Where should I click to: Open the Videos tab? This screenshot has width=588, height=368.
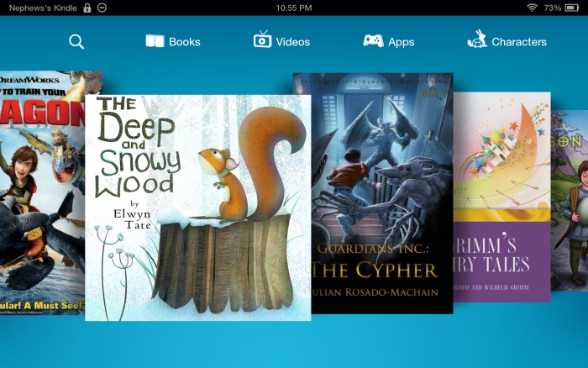point(281,39)
